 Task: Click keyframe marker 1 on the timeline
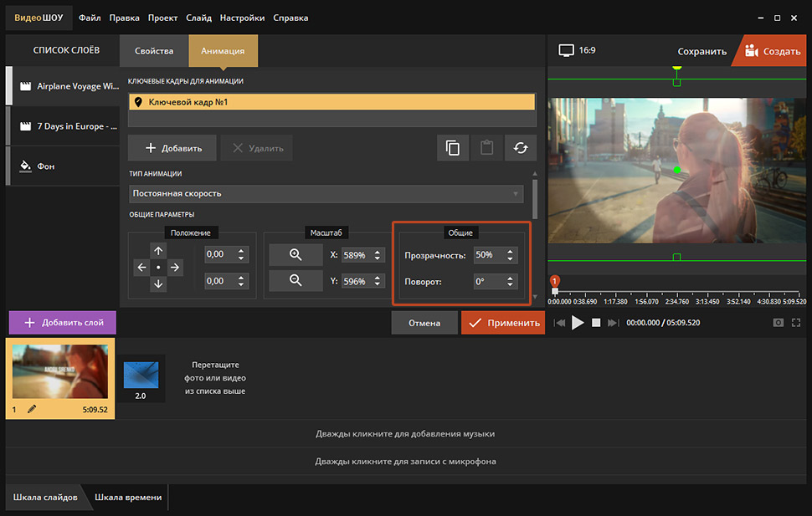click(555, 281)
